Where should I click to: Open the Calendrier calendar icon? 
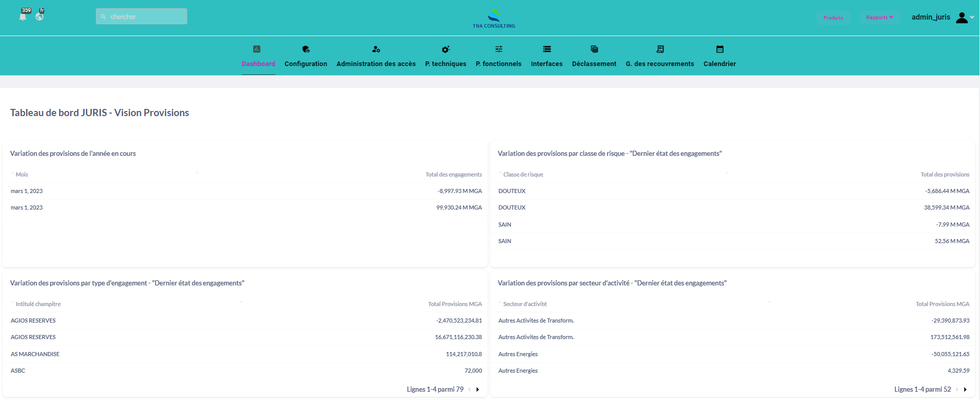click(720, 50)
